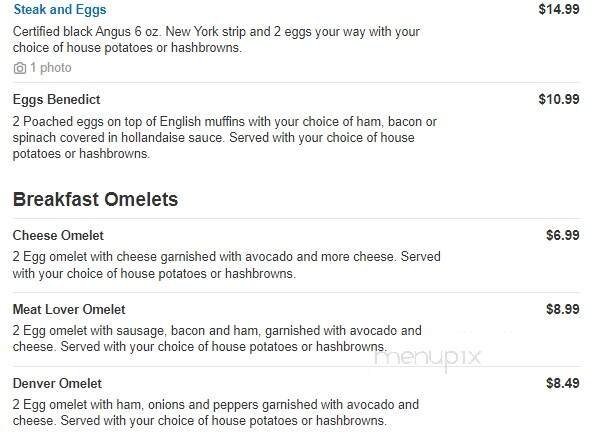Viewport: 607px width, 440px height.
Task: Click the $6.99 Cheese Omelet price
Action: click(562, 235)
